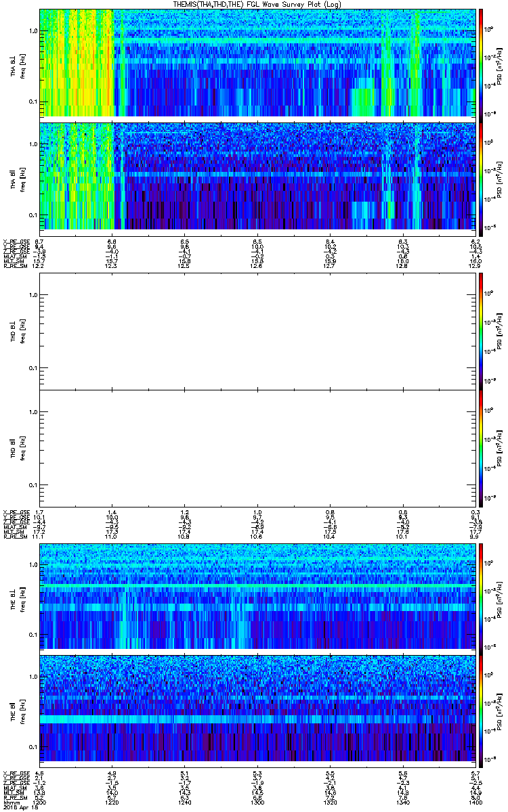
Task: Click the '1.0' frequency tick on THD B-perpendicular axis
Action: click(x=33, y=295)
